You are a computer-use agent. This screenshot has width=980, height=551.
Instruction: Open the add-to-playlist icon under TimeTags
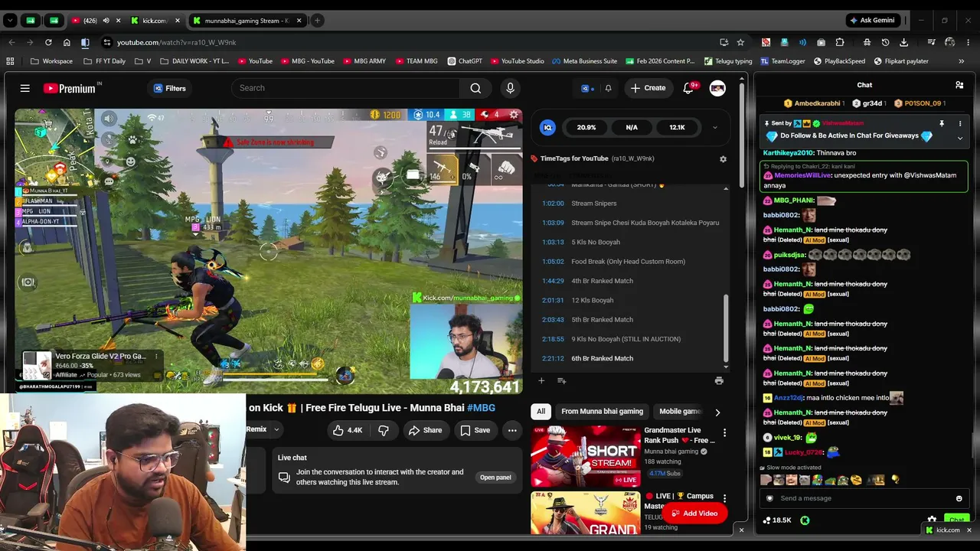click(561, 380)
